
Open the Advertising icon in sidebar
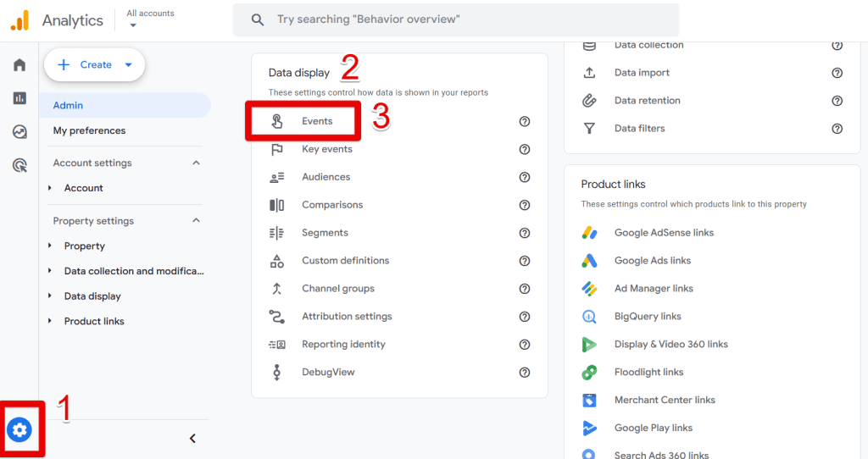(19, 165)
